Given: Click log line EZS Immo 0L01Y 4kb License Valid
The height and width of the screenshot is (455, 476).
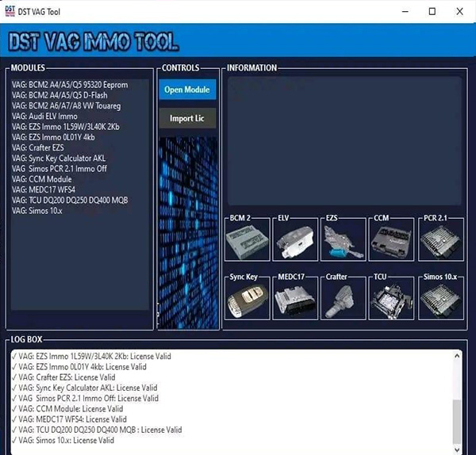Looking at the screenshot, I should pos(79,367).
